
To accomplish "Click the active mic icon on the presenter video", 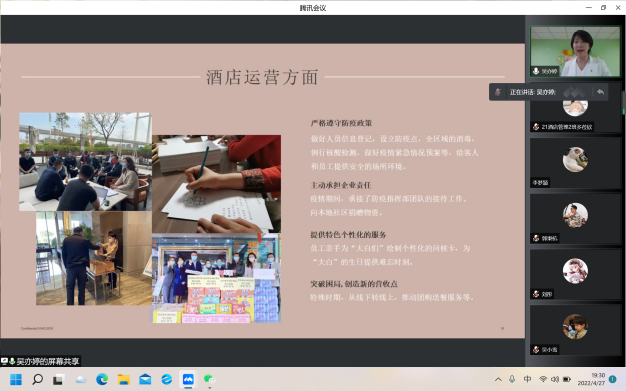I will [x=536, y=71].
